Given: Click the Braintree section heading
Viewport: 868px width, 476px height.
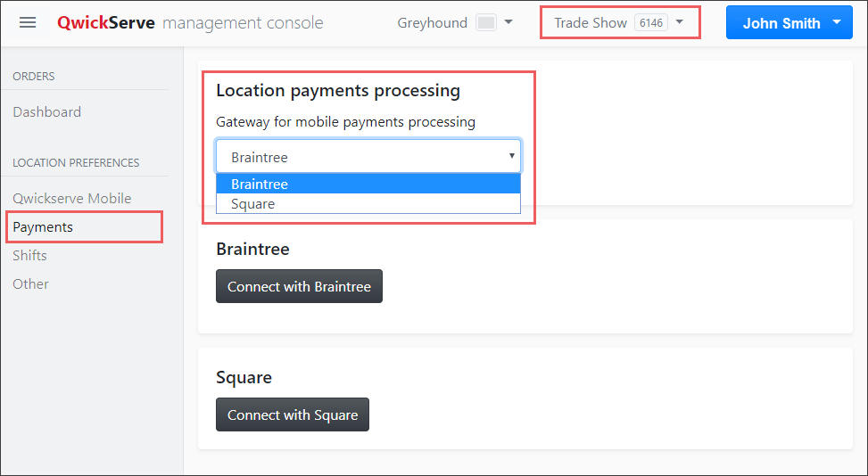Looking at the screenshot, I should [x=252, y=249].
